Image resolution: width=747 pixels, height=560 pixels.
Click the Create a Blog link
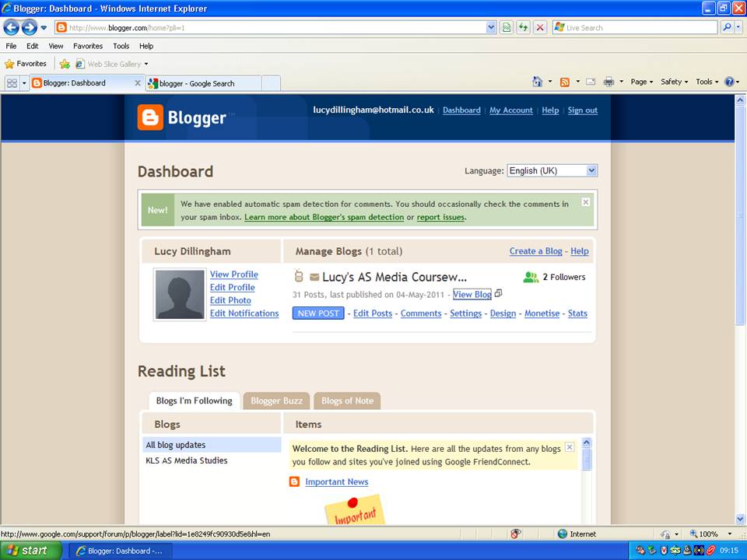click(535, 251)
